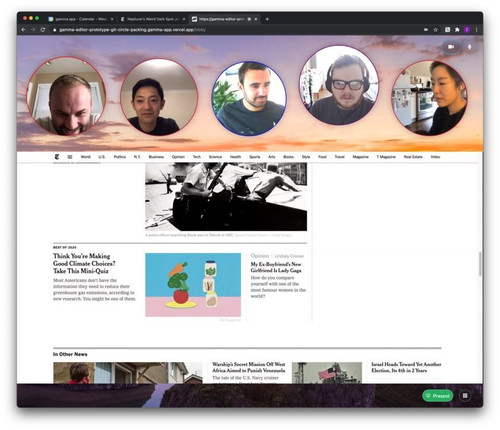Open the Style section
Viewport: 500px width, 430px height.
click(306, 157)
